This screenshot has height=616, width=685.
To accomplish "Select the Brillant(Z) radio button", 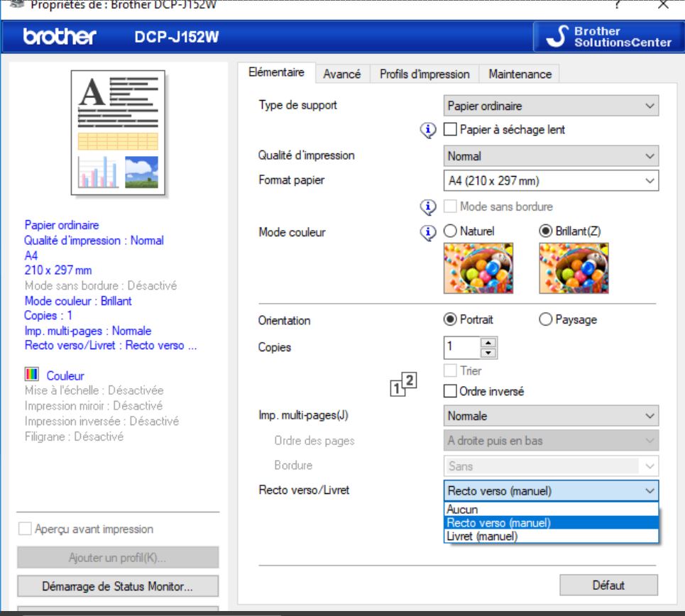I will point(546,231).
